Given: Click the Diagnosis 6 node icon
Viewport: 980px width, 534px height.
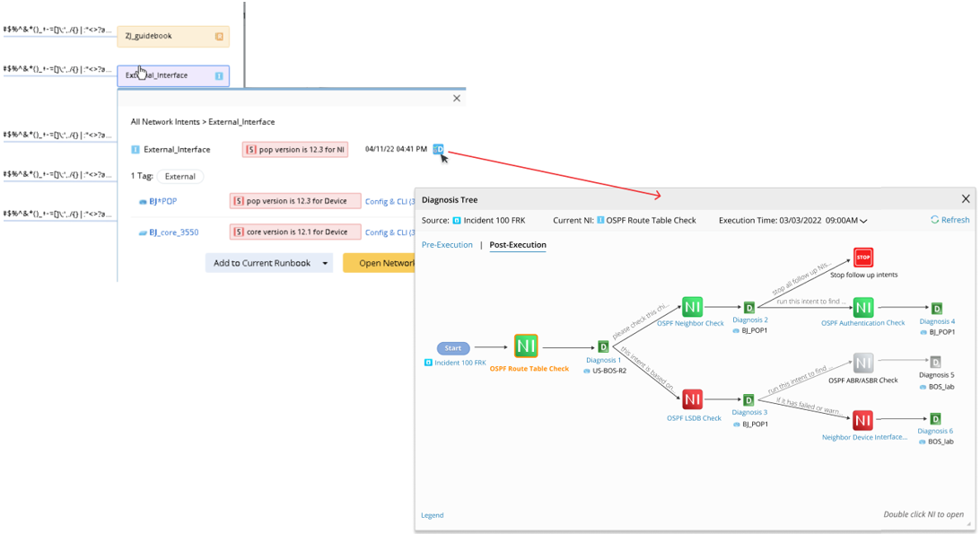Looking at the screenshot, I should (x=935, y=419).
